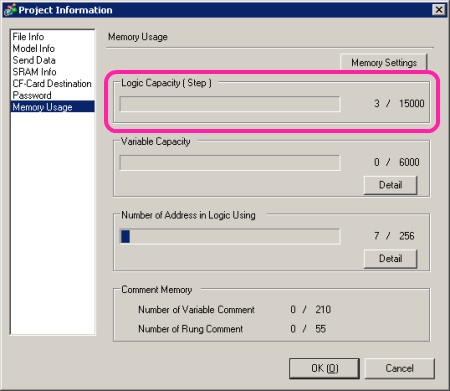Click the Comment Memory group label
The width and height of the screenshot is (450, 391).
pyautogui.click(x=157, y=290)
